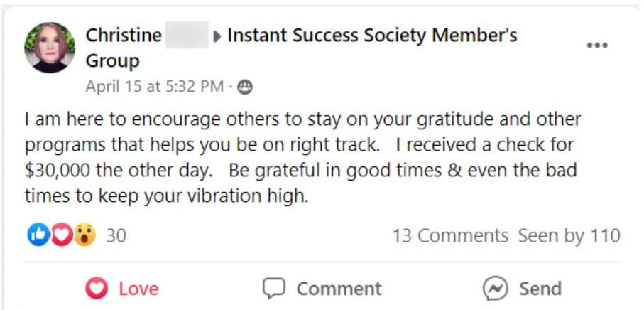This screenshot has height=310, width=644.
Task: Click the Messenger send icon
Action: click(495, 289)
